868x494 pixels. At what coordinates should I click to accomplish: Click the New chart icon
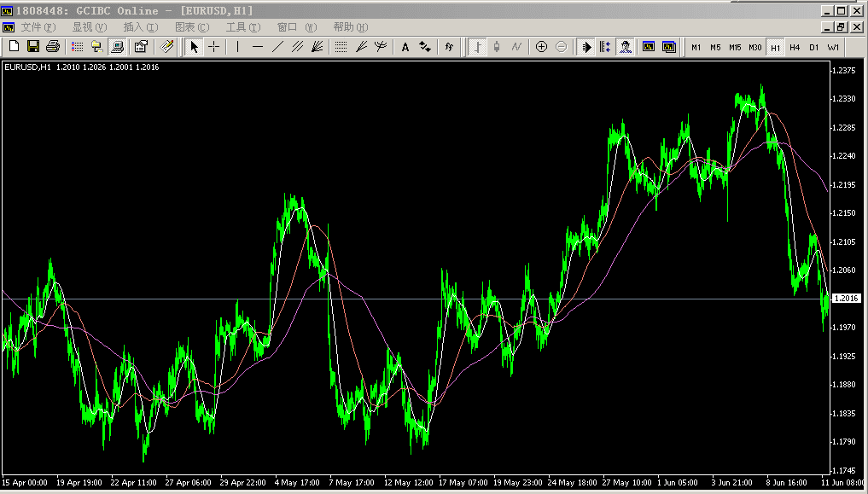click(x=14, y=47)
